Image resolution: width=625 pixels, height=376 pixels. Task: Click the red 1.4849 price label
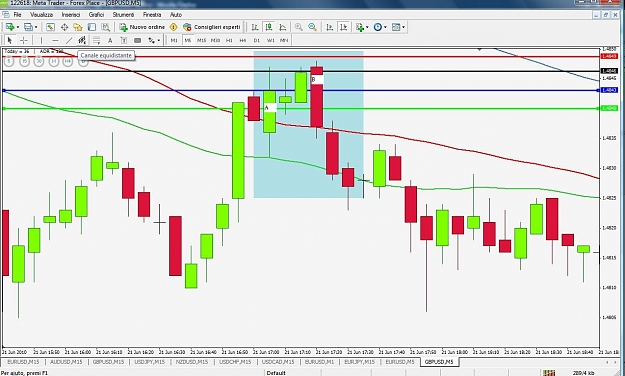point(610,57)
